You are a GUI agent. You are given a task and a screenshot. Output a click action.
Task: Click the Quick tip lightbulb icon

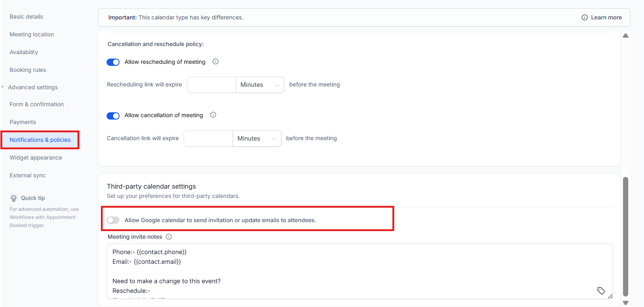coord(14,198)
